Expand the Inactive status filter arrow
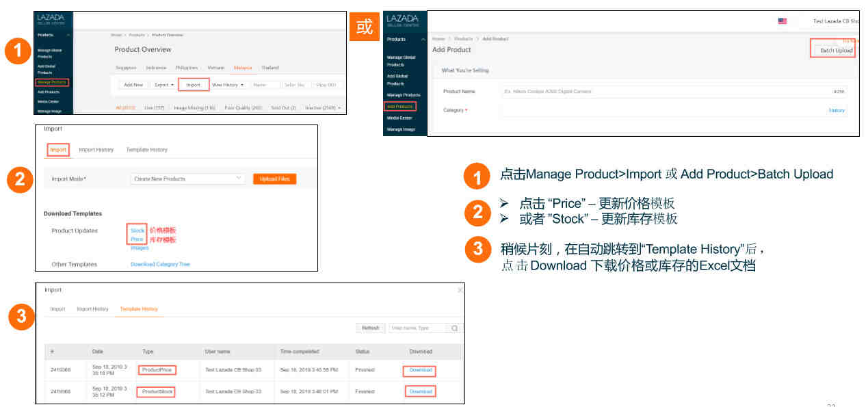868x407 pixels. point(339,107)
